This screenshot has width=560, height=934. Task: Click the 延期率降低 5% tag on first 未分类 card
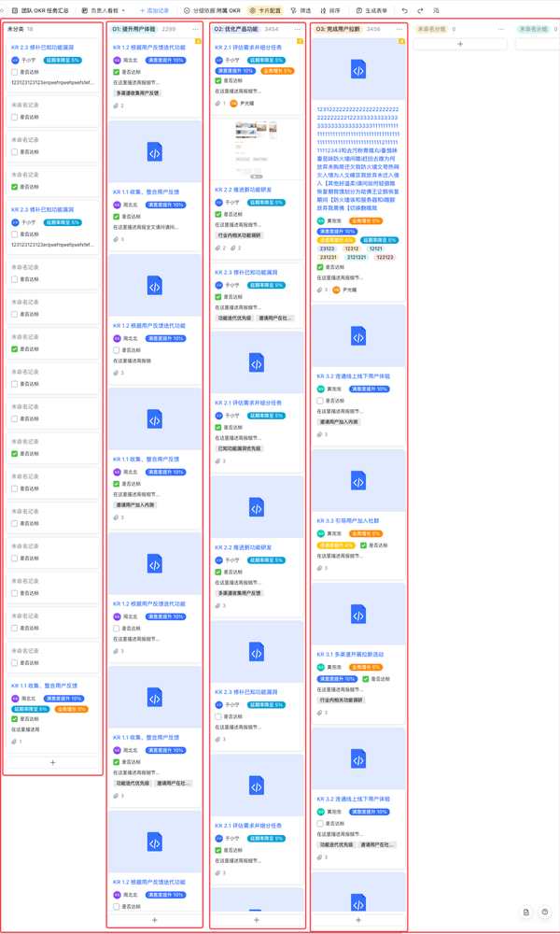coord(63,61)
